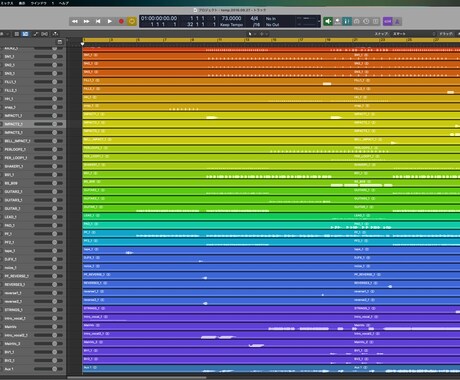Toggle the metronome click icon beside the purple button
This screenshot has height=380, width=460.
coord(397,21)
